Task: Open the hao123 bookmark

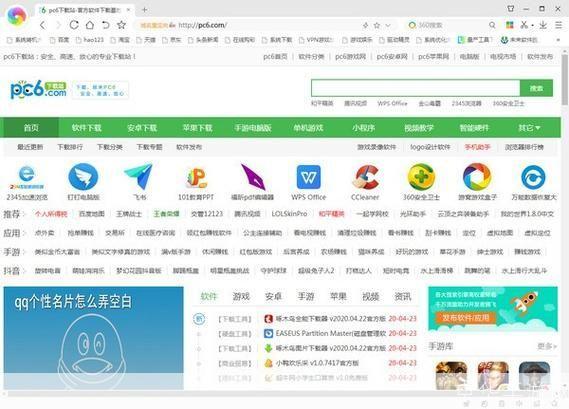Action: click(90, 40)
